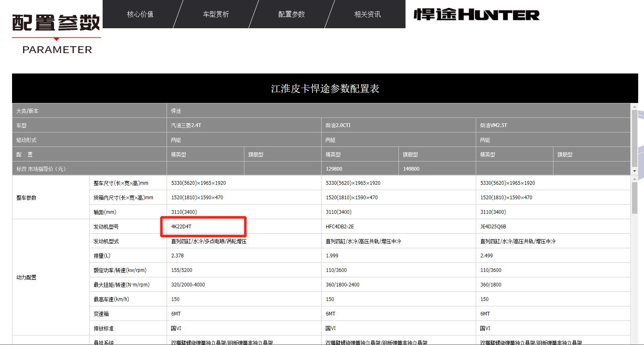Click the JE4D25Q6B engine model cell

(x=492, y=226)
